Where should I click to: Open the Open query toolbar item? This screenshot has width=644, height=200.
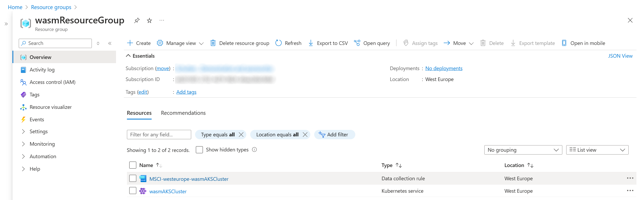(x=372, y=43)
